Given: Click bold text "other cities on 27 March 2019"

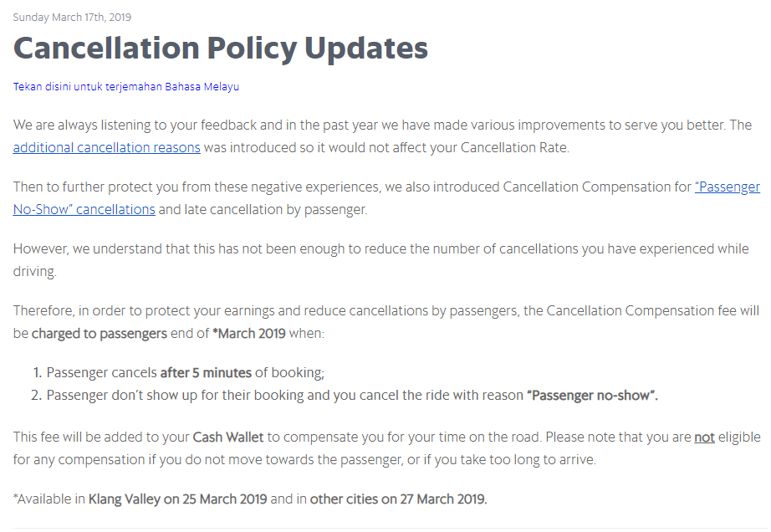Looking at the screenshot, I should point(398,499).
